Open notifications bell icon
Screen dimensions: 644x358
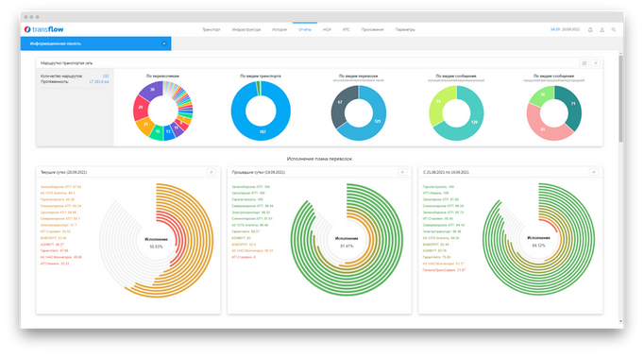point(590,29)
